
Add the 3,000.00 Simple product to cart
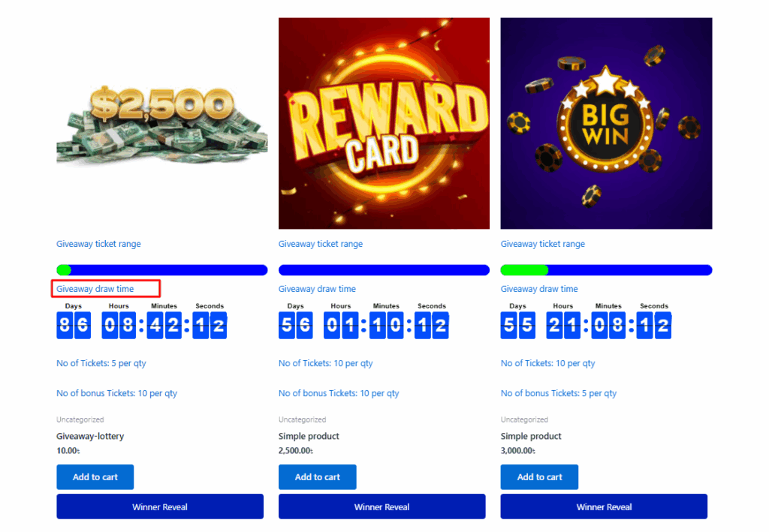coord(539,477)
